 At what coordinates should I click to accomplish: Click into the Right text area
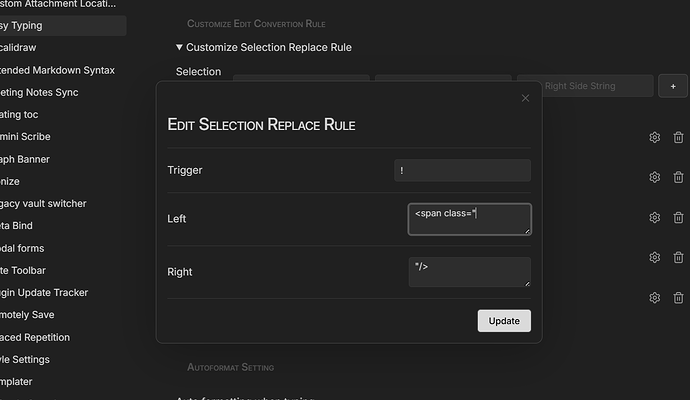pyautogui.click(x=469, y=272)
